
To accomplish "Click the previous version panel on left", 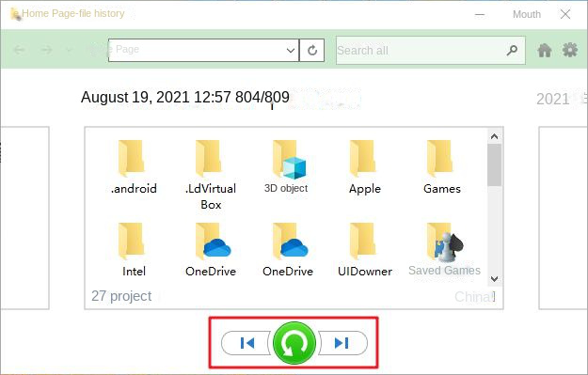I will [x=24, y=218].
